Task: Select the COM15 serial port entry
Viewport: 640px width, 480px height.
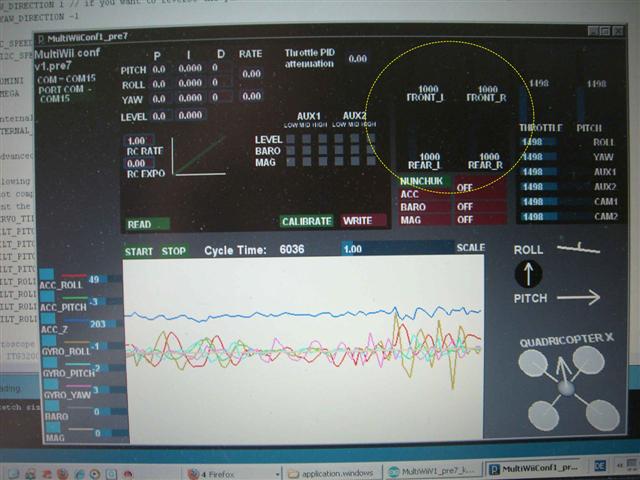Action: (55, 98)
